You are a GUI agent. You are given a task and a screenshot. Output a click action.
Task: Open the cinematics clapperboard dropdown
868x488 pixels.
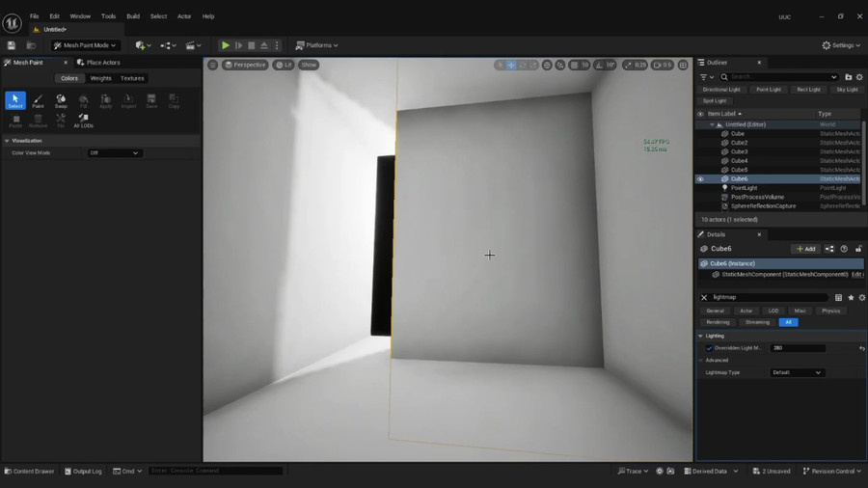pyautogui.click(x=193, y=45)
